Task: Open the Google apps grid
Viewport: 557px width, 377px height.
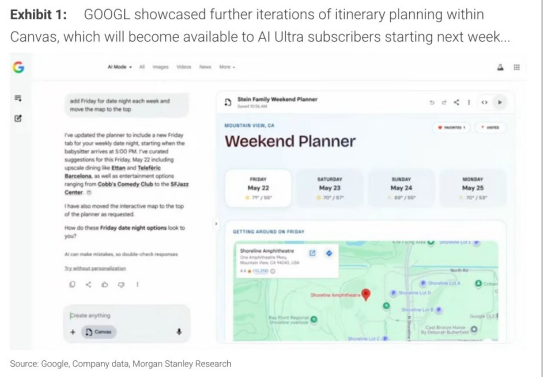Action: pyautogui.click(x=517, y=67)
